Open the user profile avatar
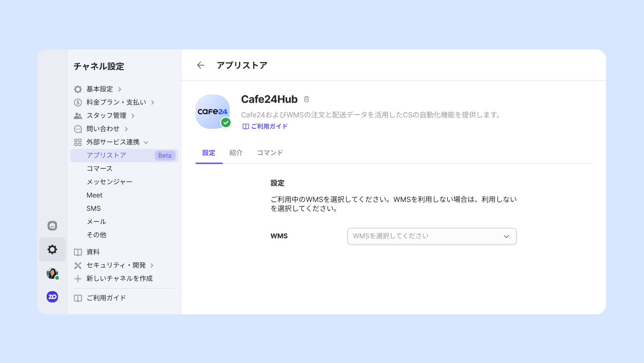 (52, 273)
